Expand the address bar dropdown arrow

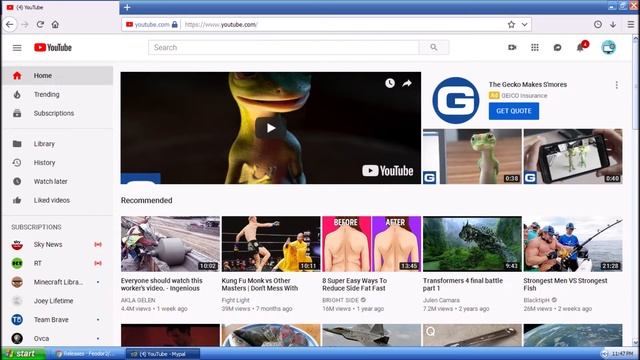(x=524, y=24)
